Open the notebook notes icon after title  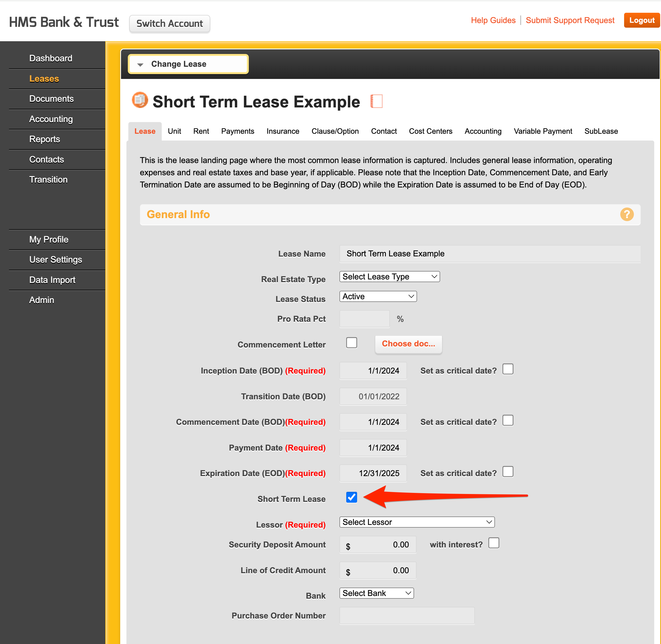click(x=376, y=101)
